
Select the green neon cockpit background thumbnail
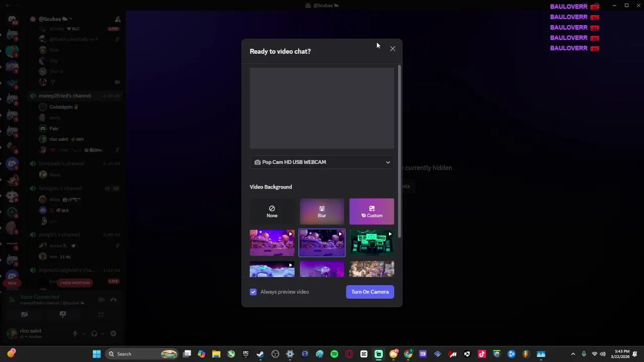[372, 243]
